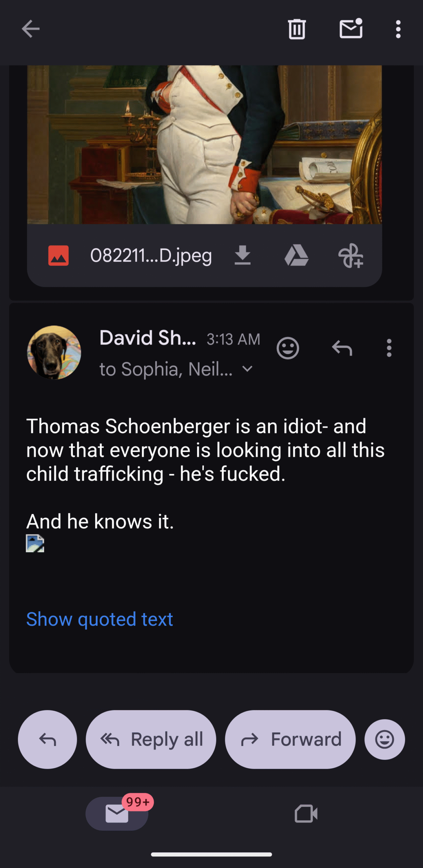Delete this email with trash icon
This screenshot has height=868, width=423.
pyautogui.click(x=297, y=29)
